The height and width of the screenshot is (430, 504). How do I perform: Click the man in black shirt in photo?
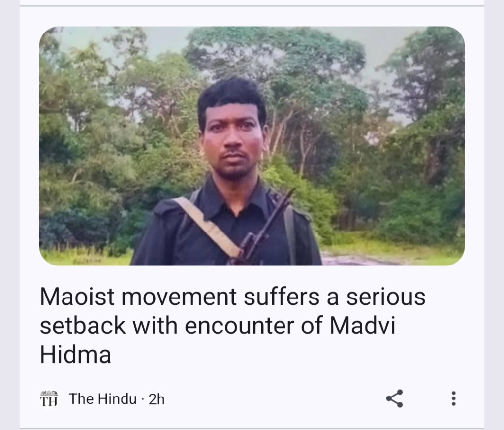coord(228,174)
